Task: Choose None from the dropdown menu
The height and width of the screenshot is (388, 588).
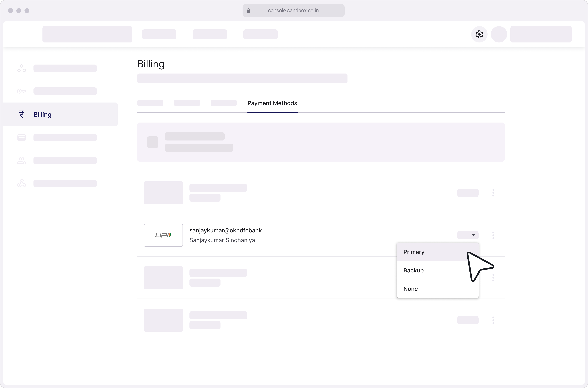Action: [x=437, y=289]
